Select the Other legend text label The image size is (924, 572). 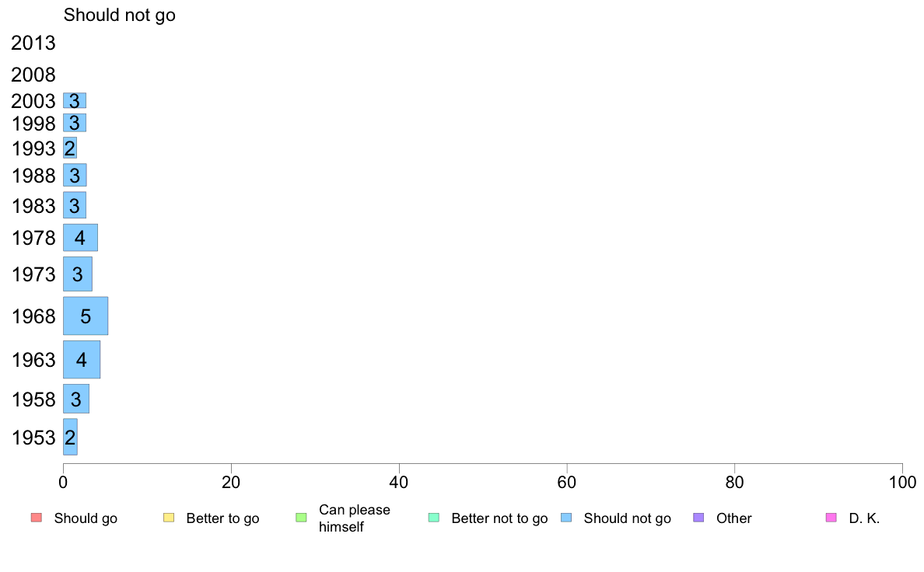click(733, 518)
